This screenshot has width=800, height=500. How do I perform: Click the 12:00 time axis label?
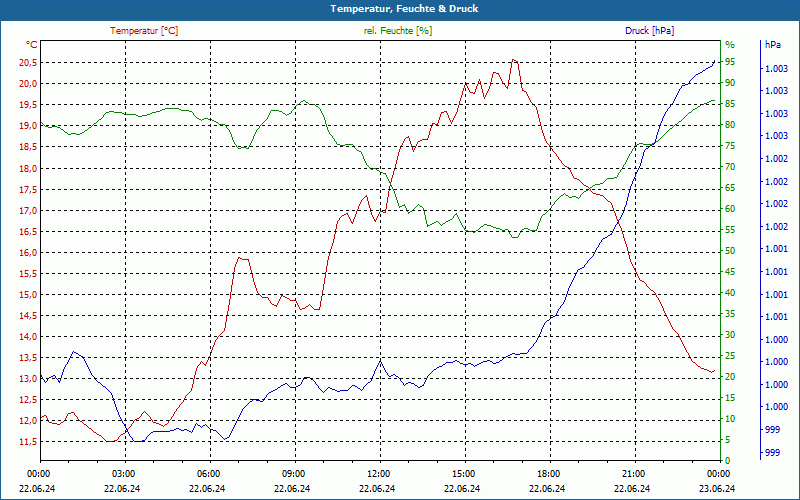pyautogui.click(x=378, y=473)
